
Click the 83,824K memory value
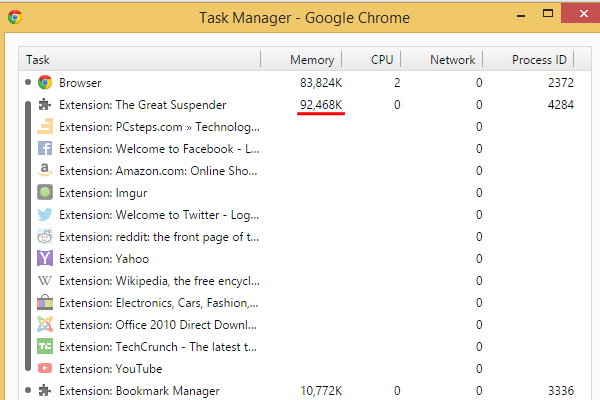click(321, 83)
